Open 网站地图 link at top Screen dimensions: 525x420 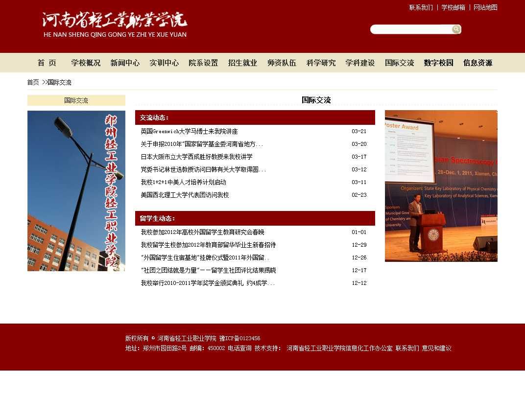point(485,8)
